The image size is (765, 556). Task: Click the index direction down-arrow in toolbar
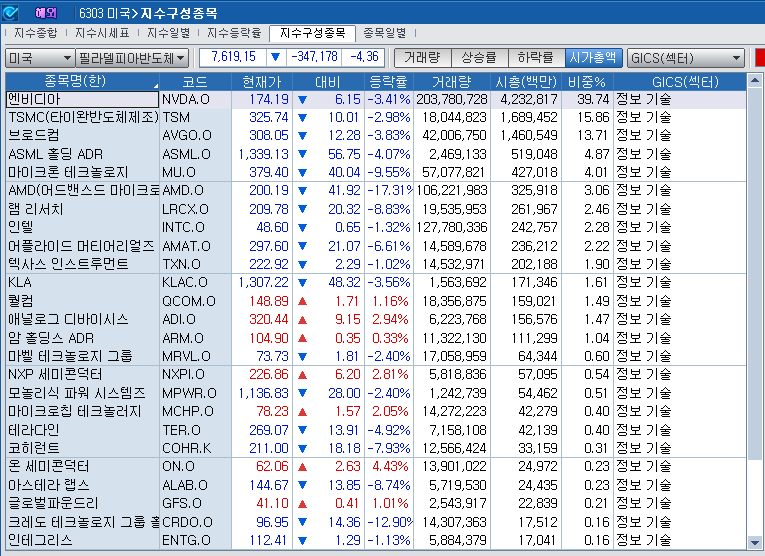pyautogui.click(x=276, y=58)
